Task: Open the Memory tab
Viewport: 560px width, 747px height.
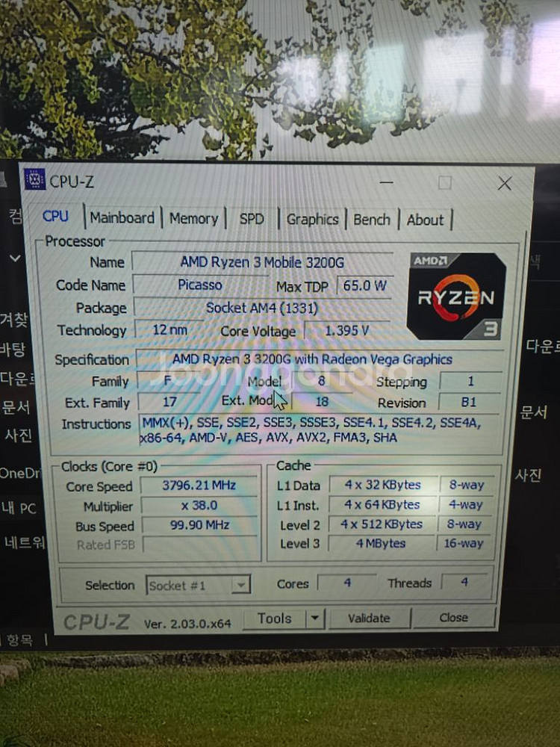Action: pyautogui.click(x=193, y=219)
